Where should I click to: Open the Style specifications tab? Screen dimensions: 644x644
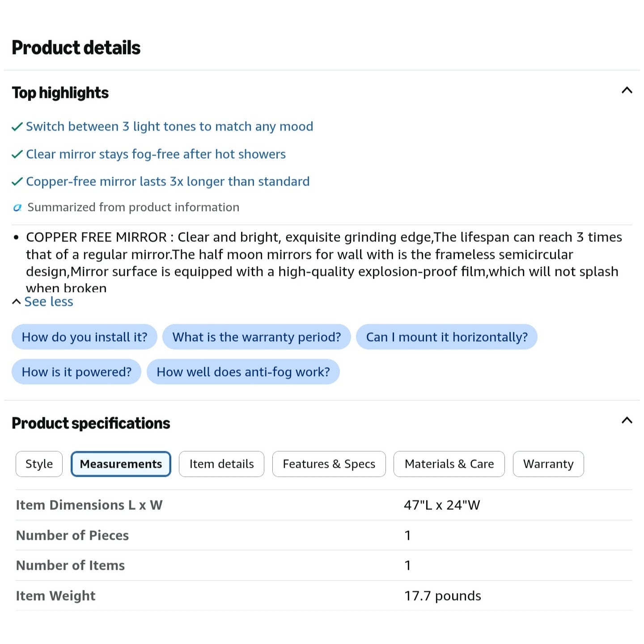click(x=39, y=464)
